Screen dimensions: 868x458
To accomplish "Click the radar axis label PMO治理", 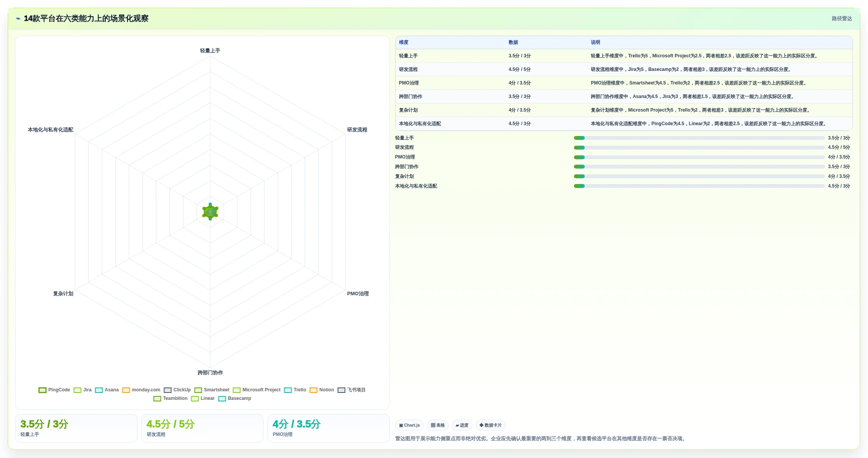I will click(x=358, y=294).
